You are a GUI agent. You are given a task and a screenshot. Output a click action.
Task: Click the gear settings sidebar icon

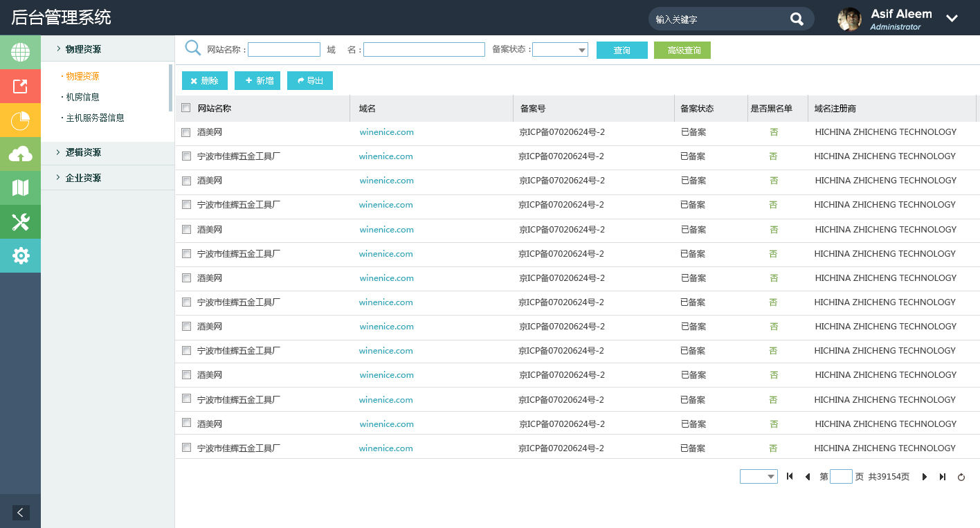pyautogui.click(x=20, y=256)
